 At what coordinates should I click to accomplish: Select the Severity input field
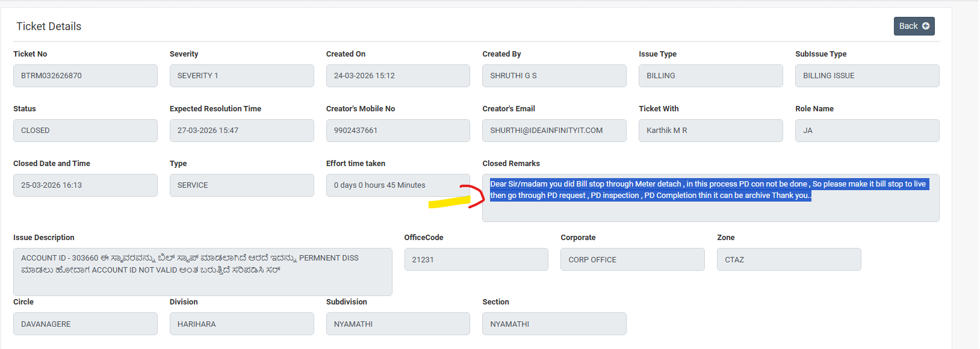tap(241, 76)
